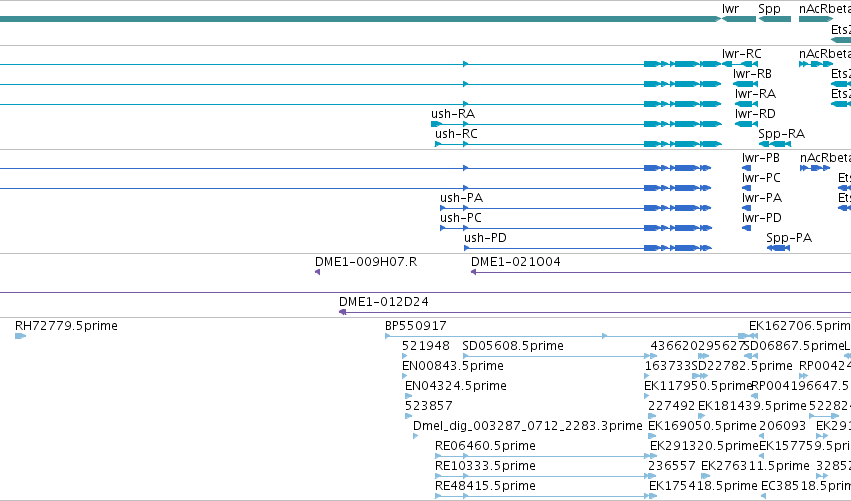
Task: Click the 163733 EST label
Action: pos(668,366)
